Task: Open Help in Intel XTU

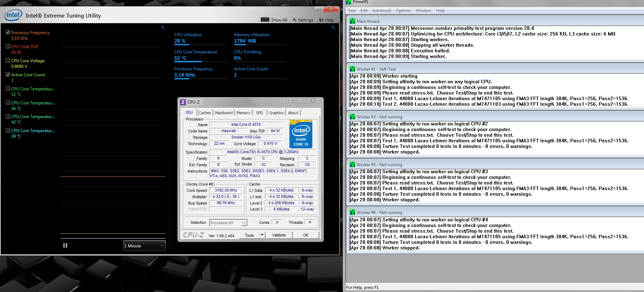Action: point(326,20)
